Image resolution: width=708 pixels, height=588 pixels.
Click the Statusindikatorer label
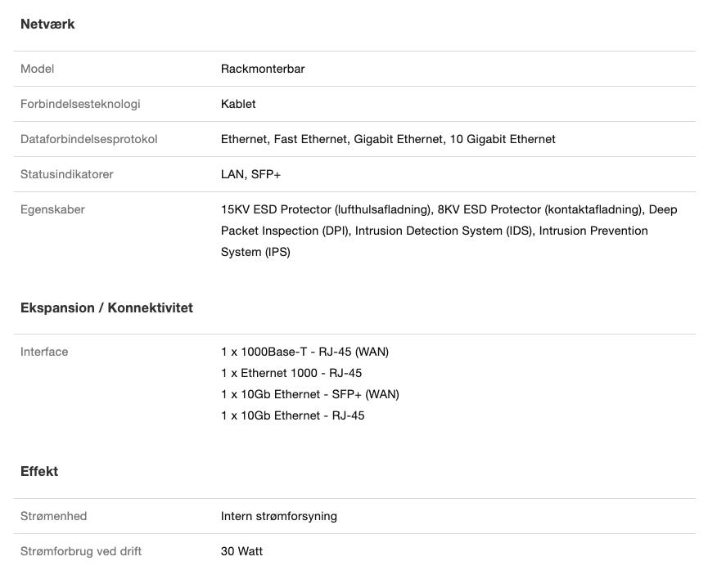[x=66, y=174]
